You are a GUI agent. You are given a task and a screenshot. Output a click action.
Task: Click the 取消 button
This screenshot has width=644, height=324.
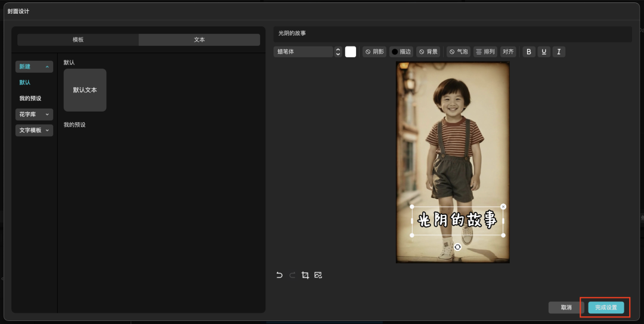click(x=566, y=307)
